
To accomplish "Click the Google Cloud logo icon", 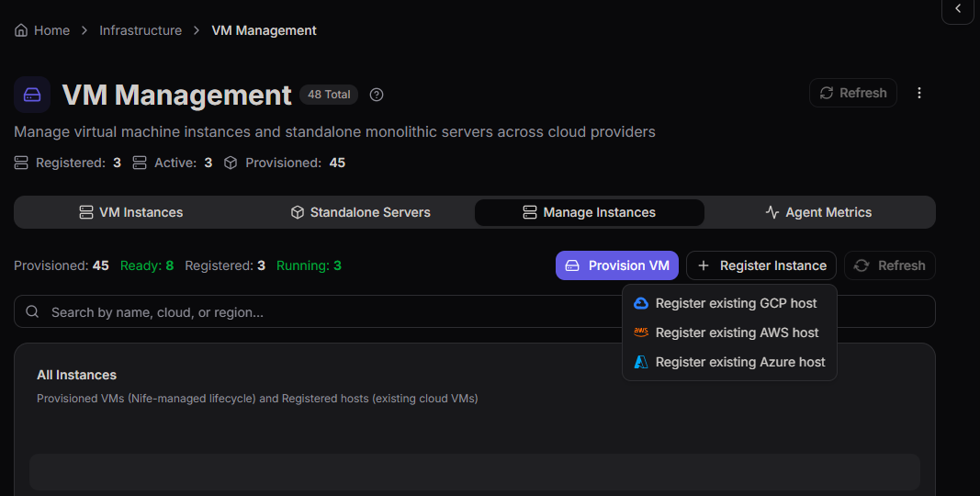I will tap(640, 303).
